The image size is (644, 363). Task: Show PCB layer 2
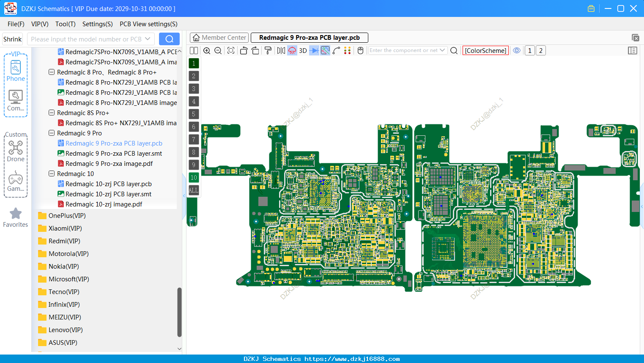[x=194, y=76]
